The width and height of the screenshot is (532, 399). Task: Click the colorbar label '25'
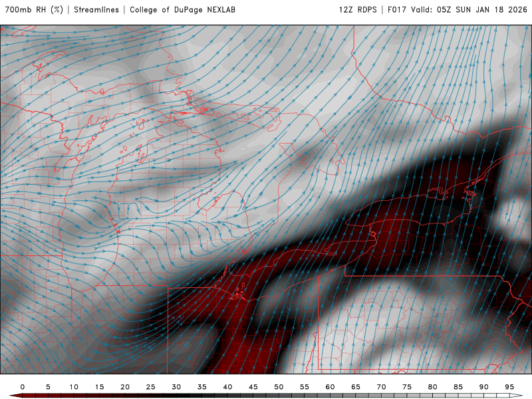click(151, 387)
